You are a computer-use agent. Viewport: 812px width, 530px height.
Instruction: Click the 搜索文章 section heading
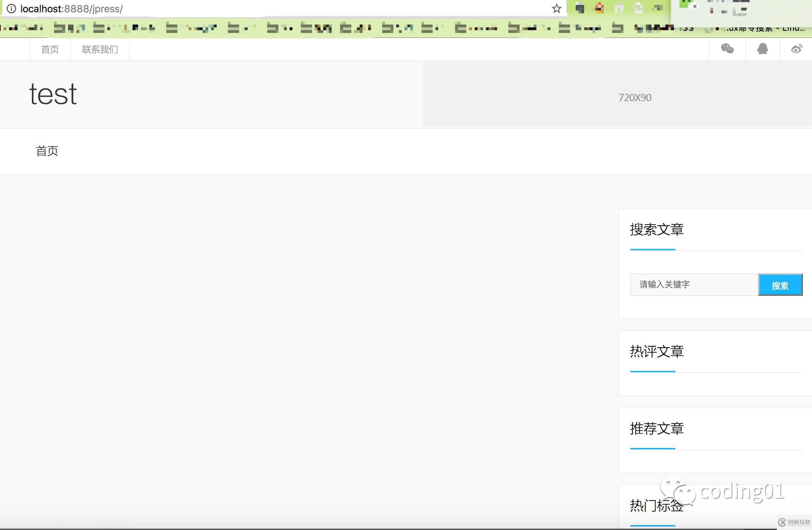[x=656, y=230]
